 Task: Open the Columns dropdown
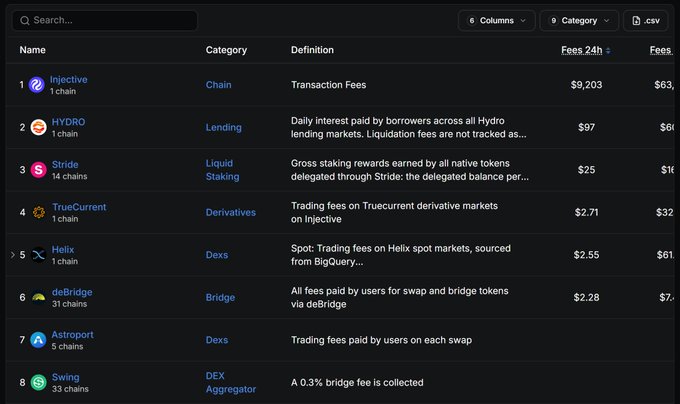tap(497, 20)
